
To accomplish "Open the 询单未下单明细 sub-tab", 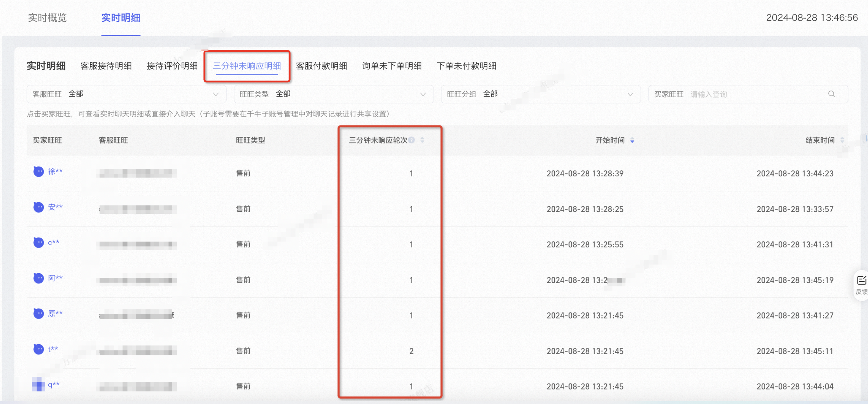I will point(392,66).
